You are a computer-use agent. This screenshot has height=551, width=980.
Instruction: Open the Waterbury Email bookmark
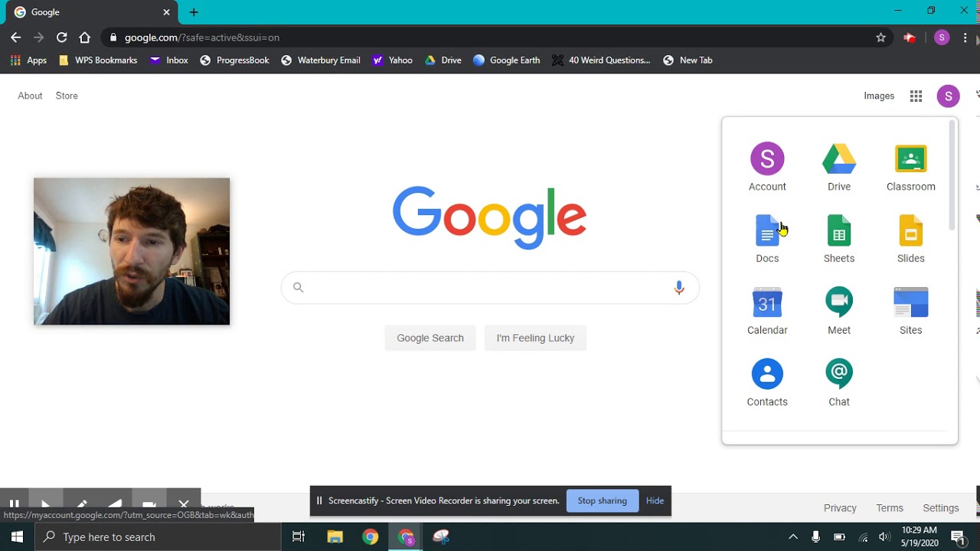(x=321, y=60)
